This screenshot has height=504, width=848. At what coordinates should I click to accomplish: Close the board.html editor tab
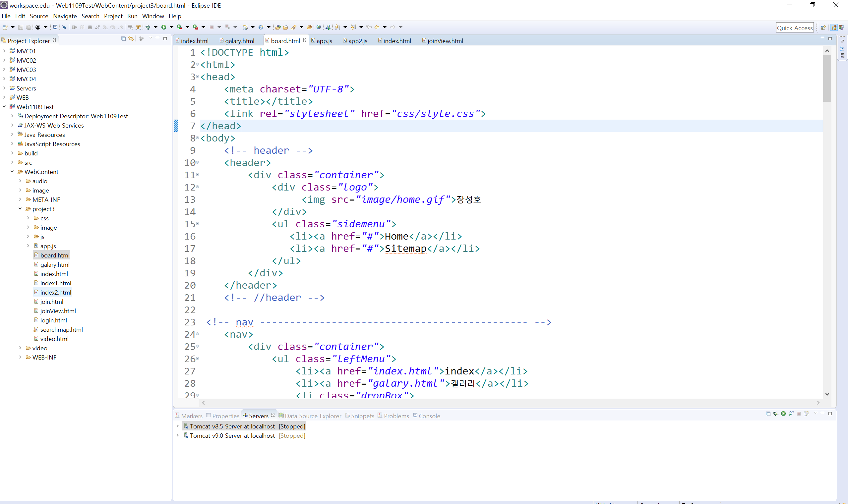point(305,40)
